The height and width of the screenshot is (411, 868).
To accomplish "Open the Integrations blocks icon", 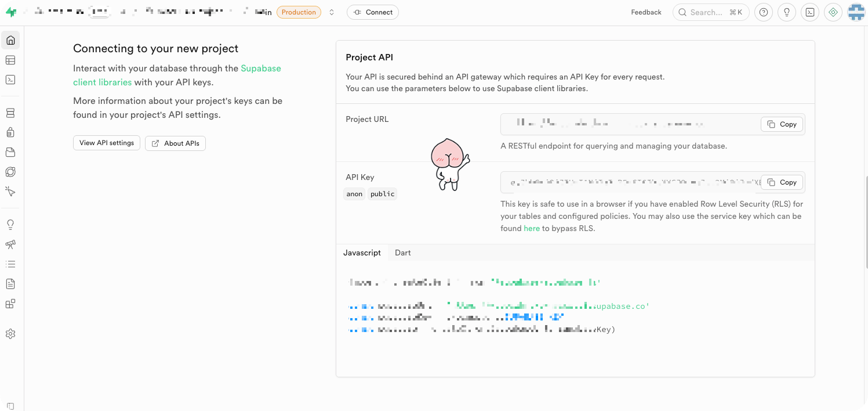I will tap(10, 304).
